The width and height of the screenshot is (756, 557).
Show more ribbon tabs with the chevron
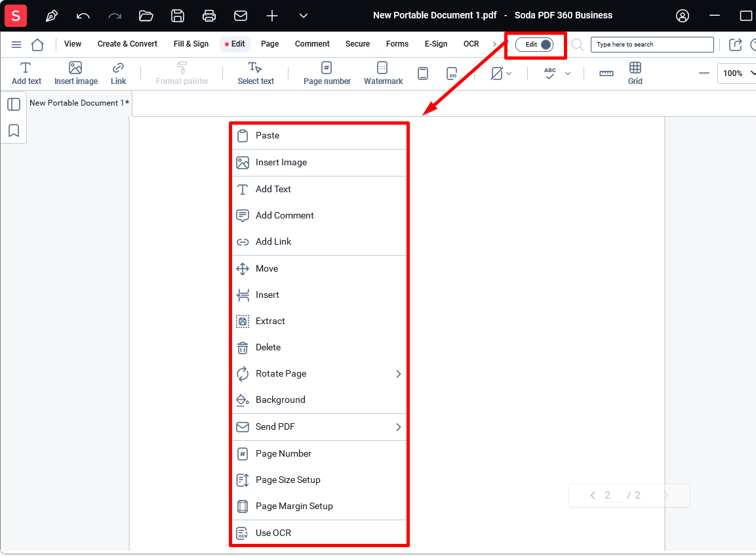pos(494,45)
